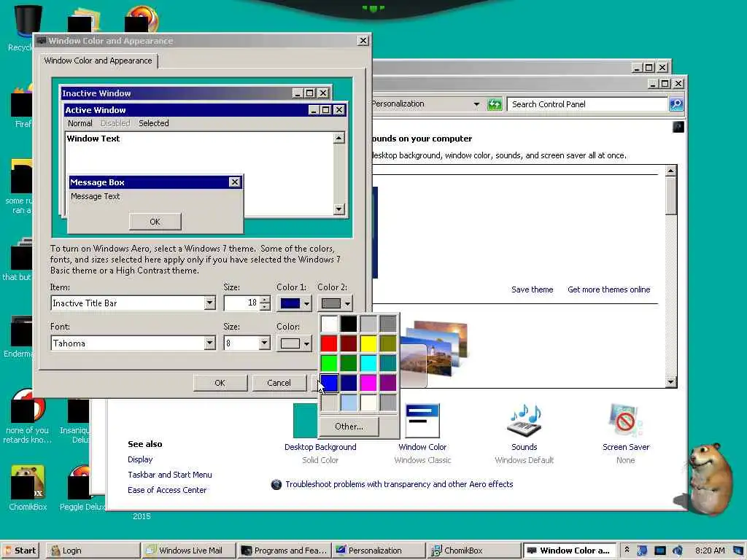Image resolution: width=747 pixels, height=560 pixels.
Task: Click the green refresh icon beside the address bar
Action: pyautogui.click(x=495, y=104)
